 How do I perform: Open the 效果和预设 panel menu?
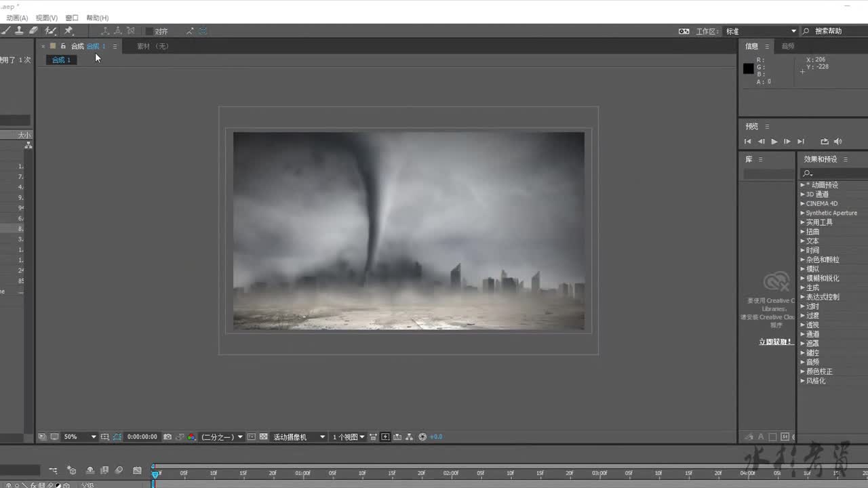(x=846, y=159)
